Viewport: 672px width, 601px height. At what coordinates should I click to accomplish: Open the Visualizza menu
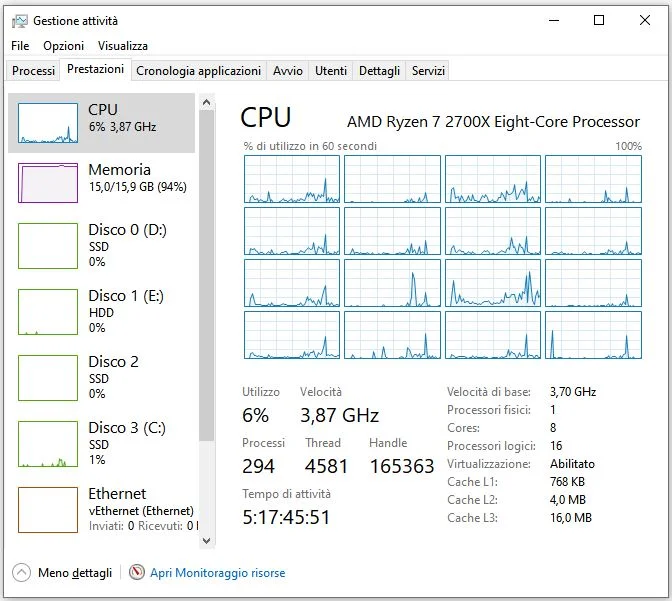(x=123, y=46)
